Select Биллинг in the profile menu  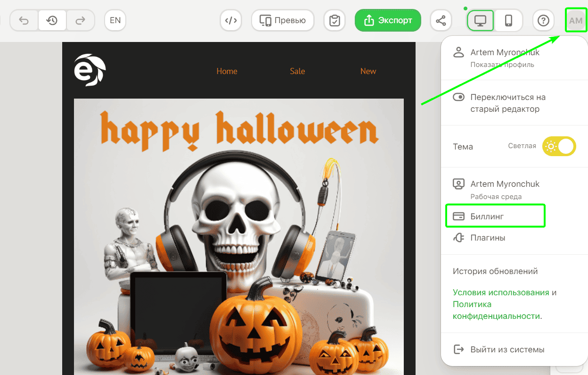[487, 217]
